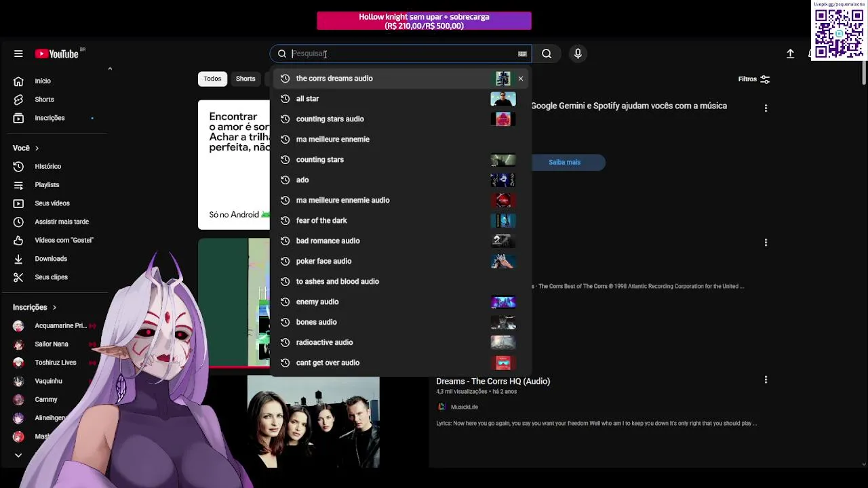Open the Filtros filter options
The height and width of the screenshot is (488, 868).
pos(754,79)
